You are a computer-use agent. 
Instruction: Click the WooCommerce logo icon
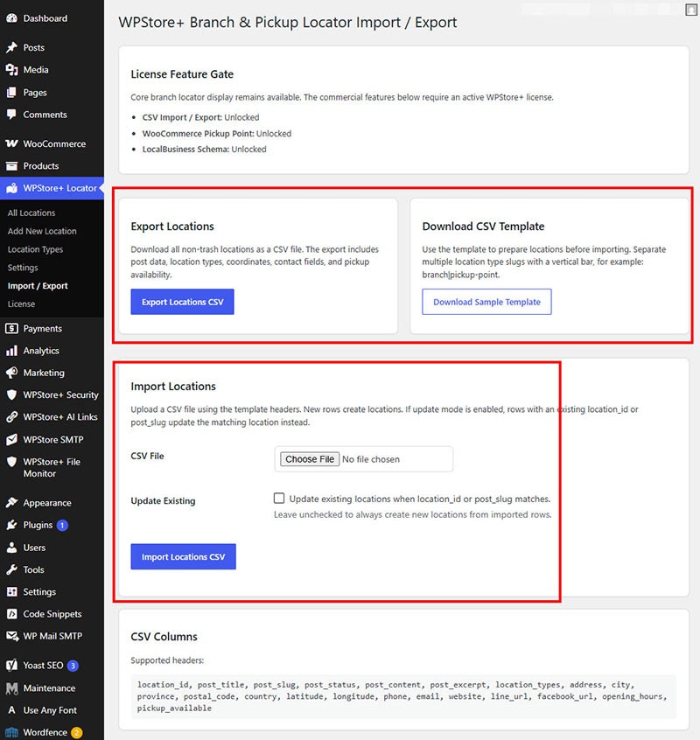click(x=11, y=143)
